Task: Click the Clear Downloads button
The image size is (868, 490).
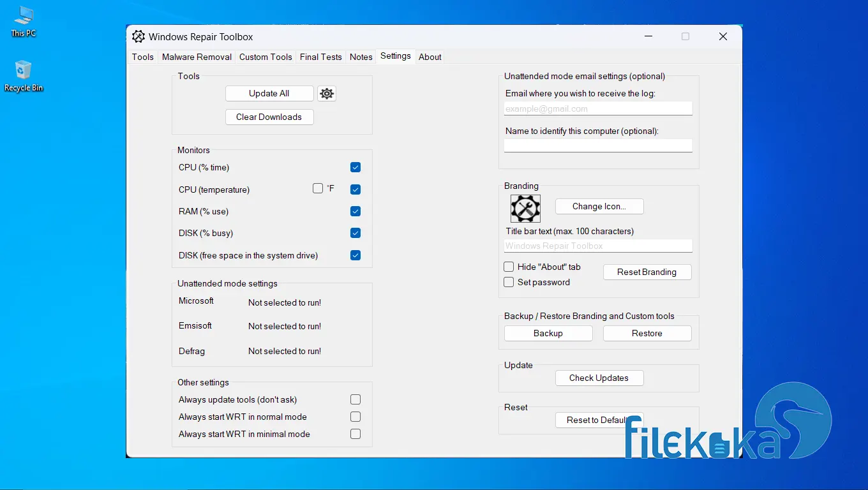Action: (269, 117)
